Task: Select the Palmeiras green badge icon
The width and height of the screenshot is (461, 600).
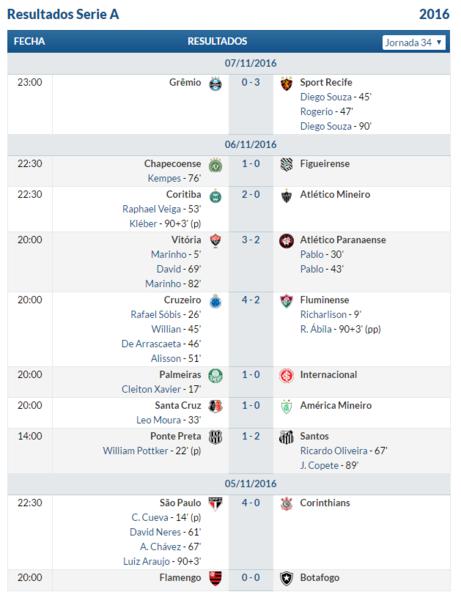Action: pyautogui.click(x=215, y=376)
